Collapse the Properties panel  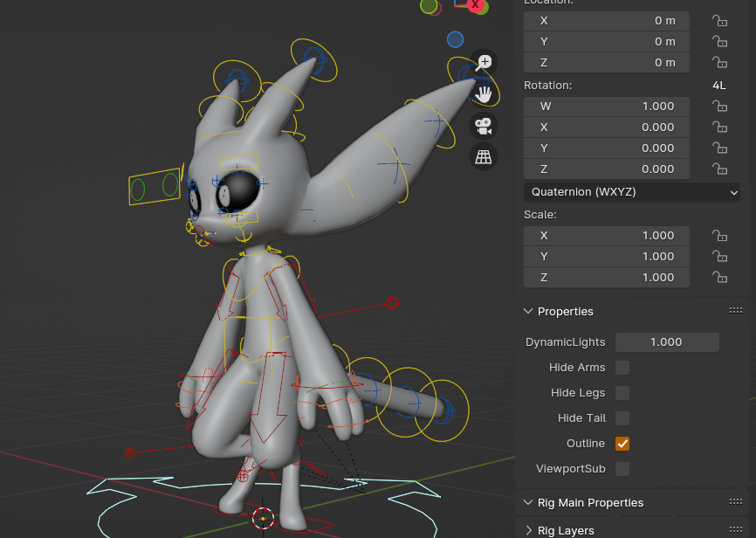coord(528,311)
